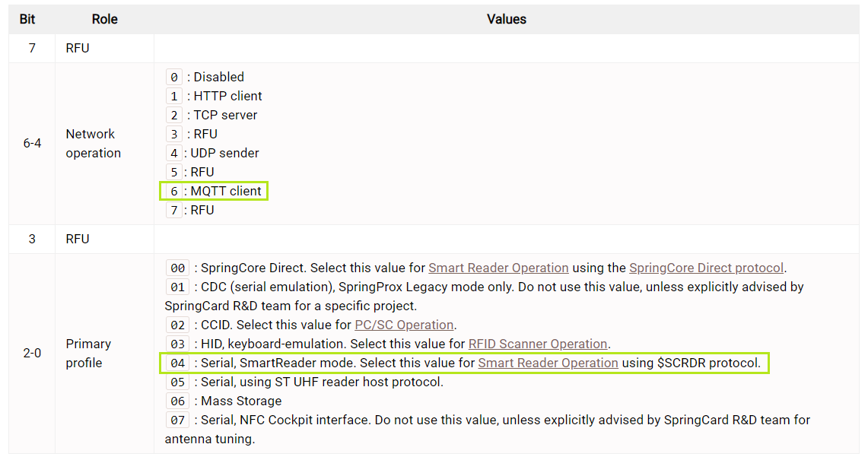Select the 05 ST UHF reader code
Viewport: 868px width, 460px height.
click(177, 382)
